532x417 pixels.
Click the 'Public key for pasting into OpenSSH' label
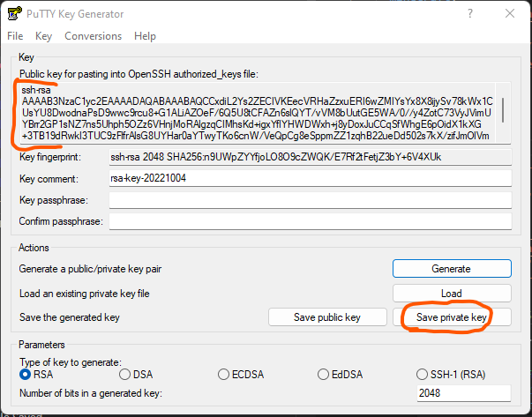pyautogui.click(x=139, y=74)
